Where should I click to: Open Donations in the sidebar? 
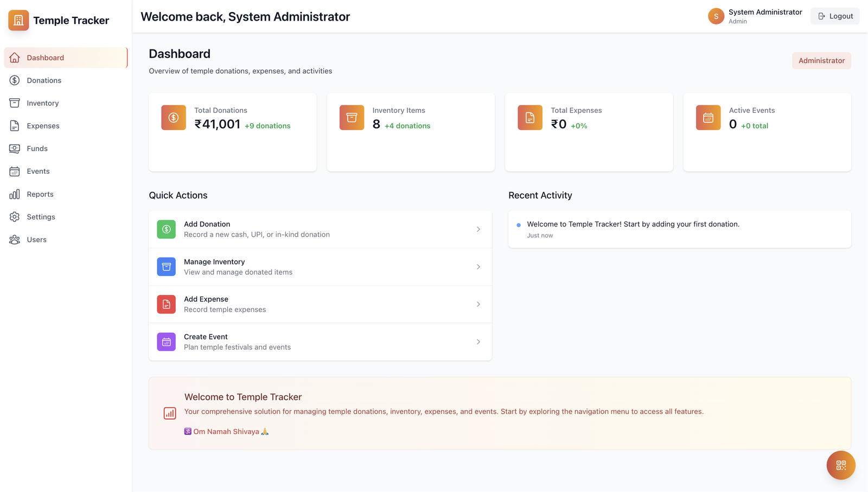pos(44,80)
